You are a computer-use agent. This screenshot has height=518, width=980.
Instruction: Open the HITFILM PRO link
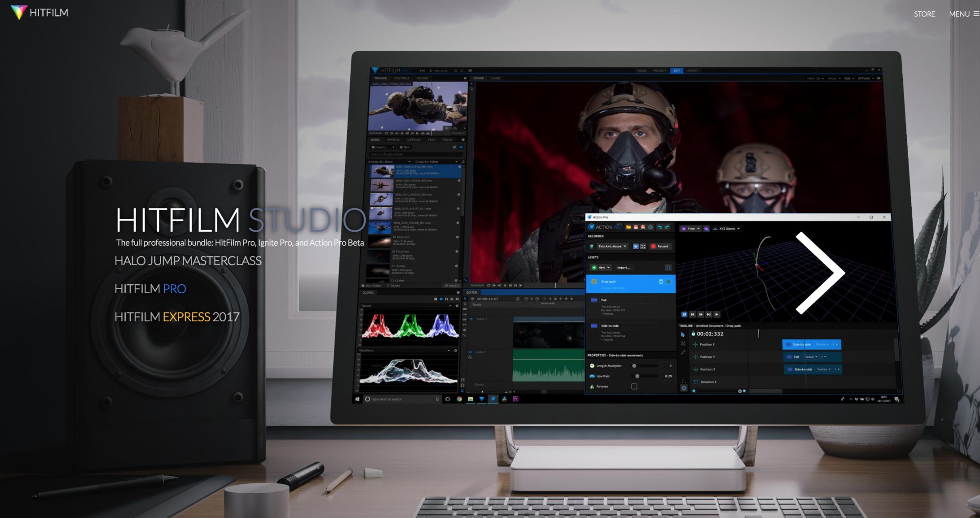tap(150, 289)
